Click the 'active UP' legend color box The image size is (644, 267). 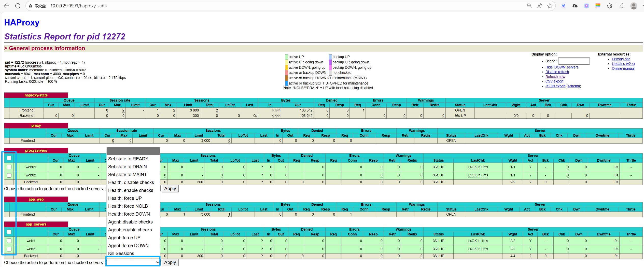(286, 57)
